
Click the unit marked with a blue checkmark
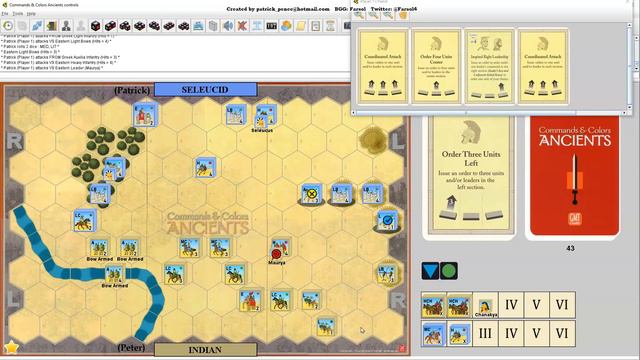[387, 220]
